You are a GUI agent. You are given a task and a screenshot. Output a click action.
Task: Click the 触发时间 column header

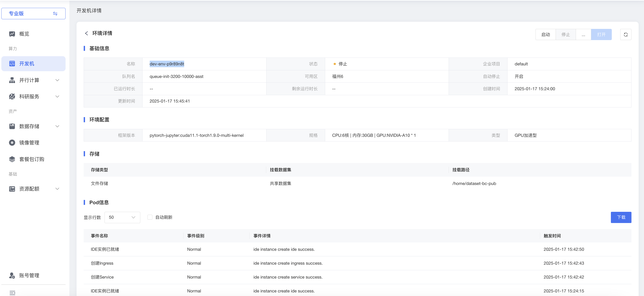552,236
